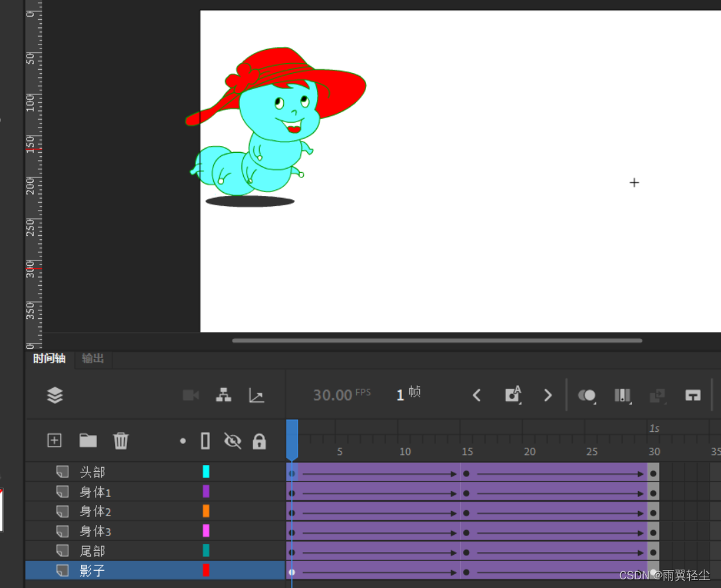Switch to the 输出 tab
The width and height of the screenshot is (721, 588).
pyautogui.click(x=93, y=359)
